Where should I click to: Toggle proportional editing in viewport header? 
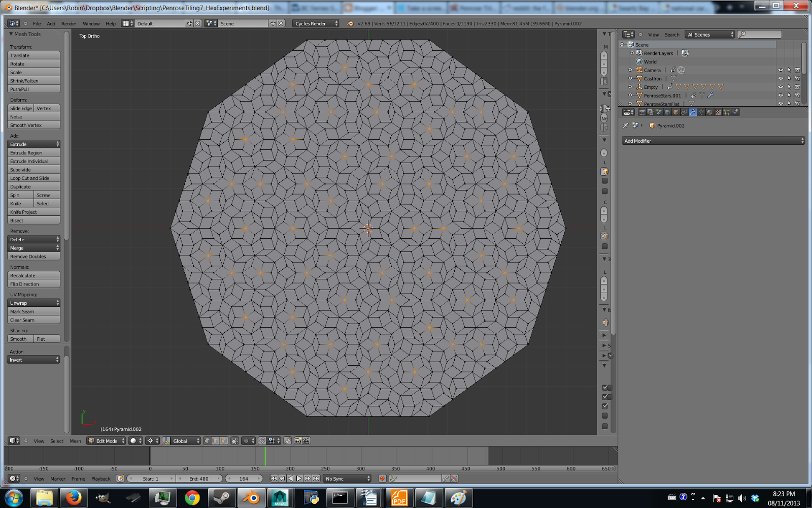[246, 441]
